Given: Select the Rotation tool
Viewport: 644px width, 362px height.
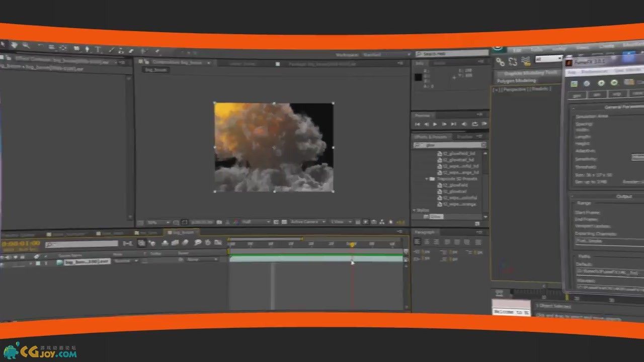Looking at the screenshot, I should point(41,46).
